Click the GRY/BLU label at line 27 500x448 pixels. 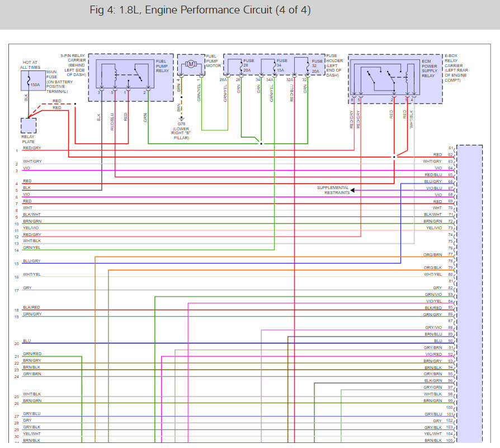[x=31, y=413]
